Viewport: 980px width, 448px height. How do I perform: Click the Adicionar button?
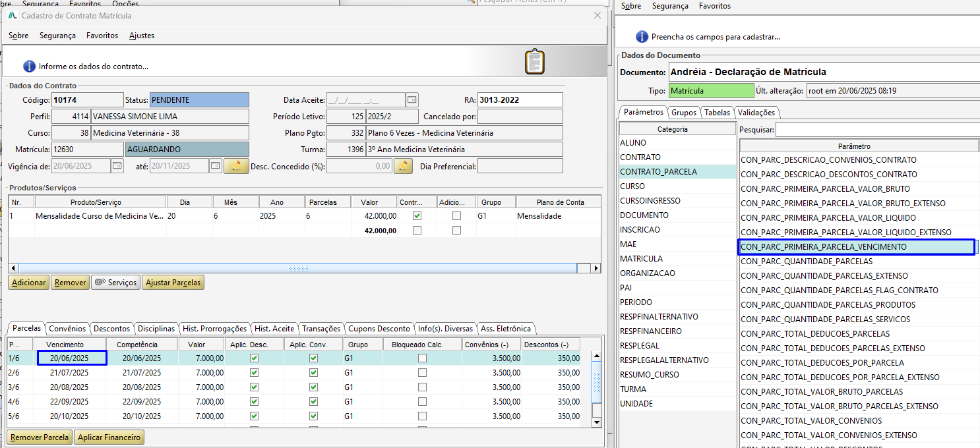(29, 283)
